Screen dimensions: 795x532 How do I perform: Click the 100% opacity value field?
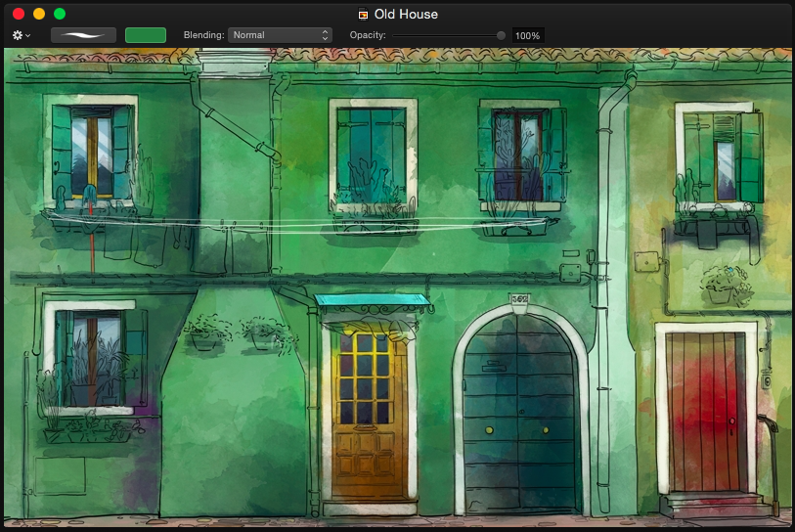tap(527, 36)
